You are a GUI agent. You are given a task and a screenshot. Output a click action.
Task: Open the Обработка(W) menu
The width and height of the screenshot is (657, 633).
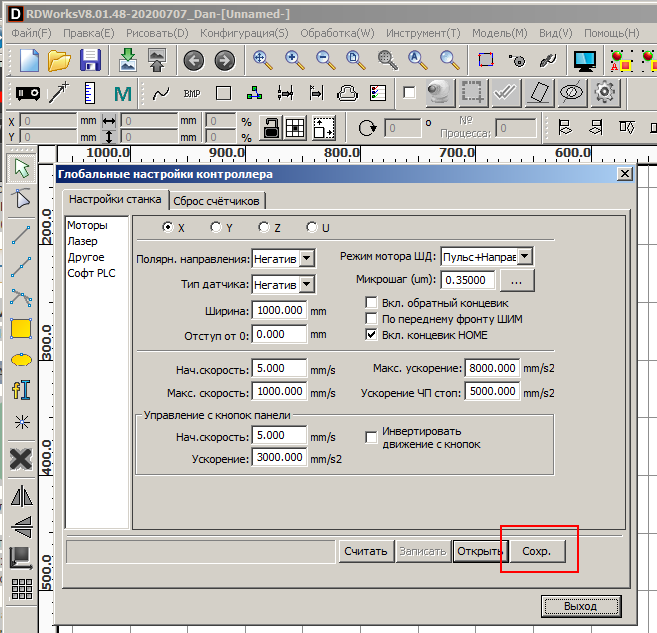tap(335, 32)
